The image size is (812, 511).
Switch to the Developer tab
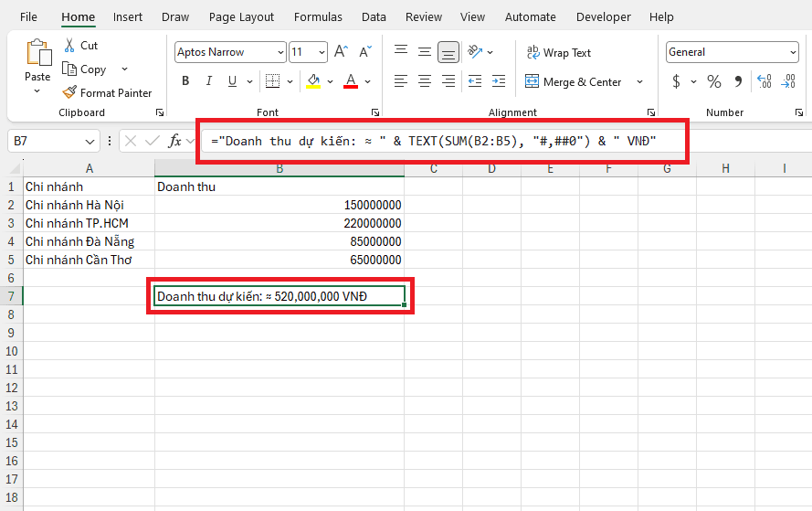(x=604, y=17)
